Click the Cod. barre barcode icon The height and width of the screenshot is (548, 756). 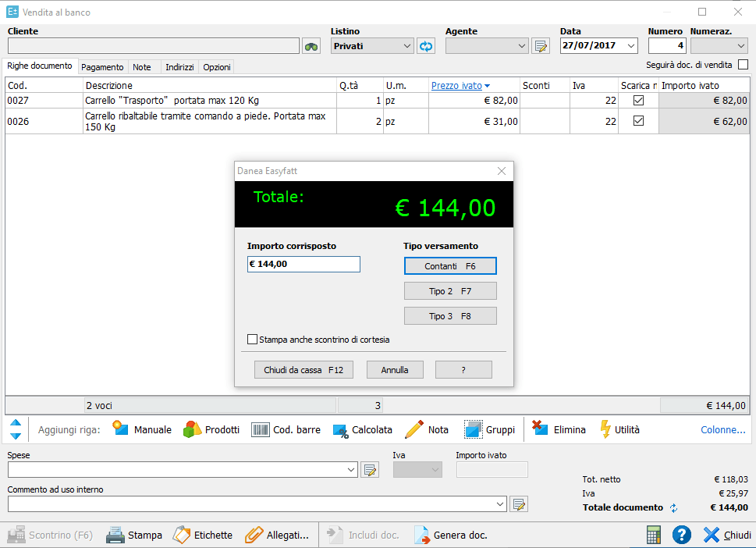[x=263, y=429]
